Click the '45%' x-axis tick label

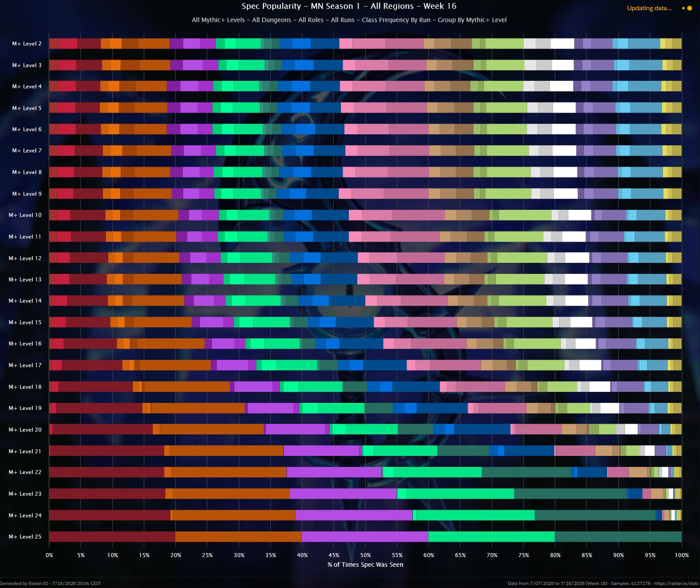tap(334, 555)
